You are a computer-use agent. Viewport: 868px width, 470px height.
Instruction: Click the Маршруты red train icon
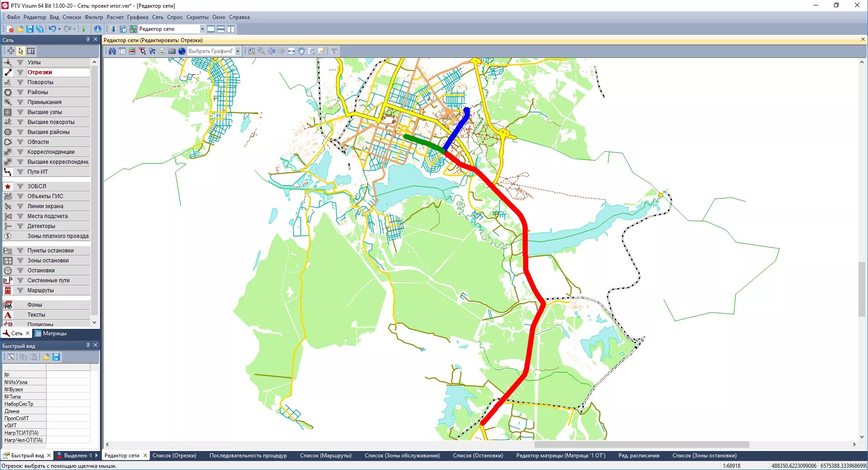[x=8, y=290]
